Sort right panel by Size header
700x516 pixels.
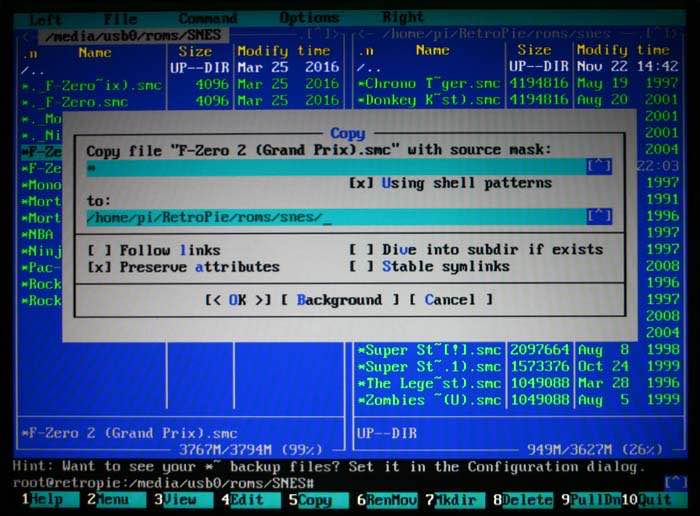click(x=534, y=50)
